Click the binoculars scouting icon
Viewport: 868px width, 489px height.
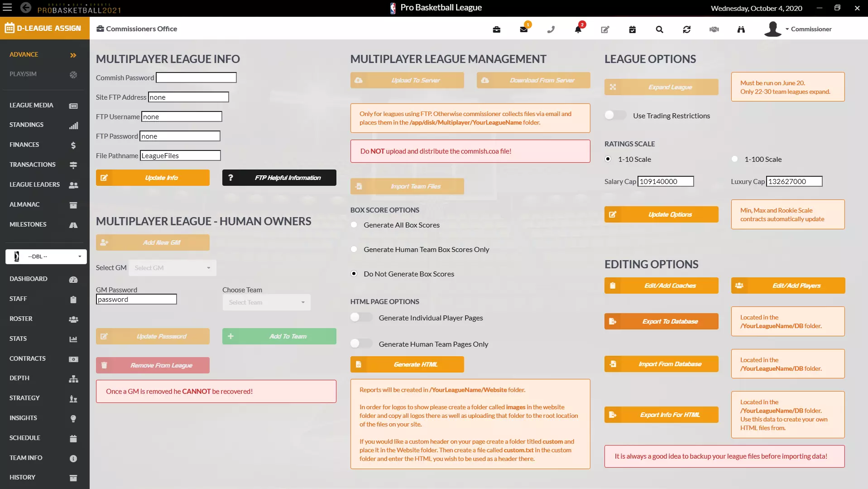point(741,29)
